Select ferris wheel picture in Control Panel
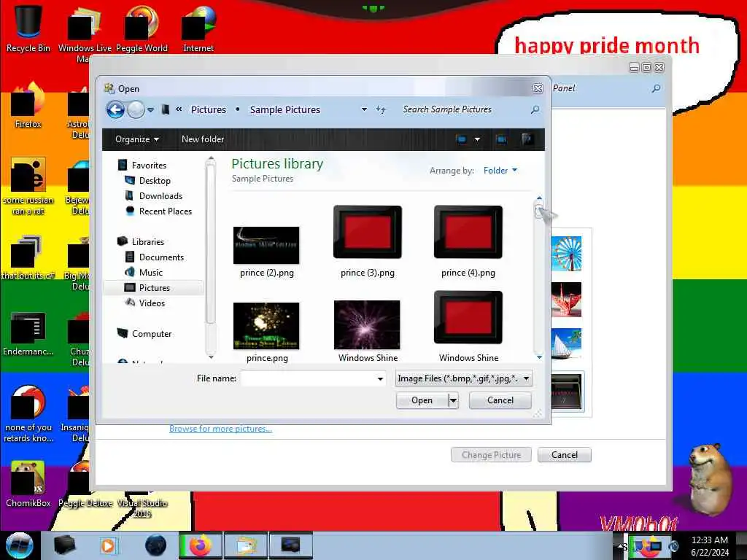Screen dimensions: 747x560 (566, 253)
